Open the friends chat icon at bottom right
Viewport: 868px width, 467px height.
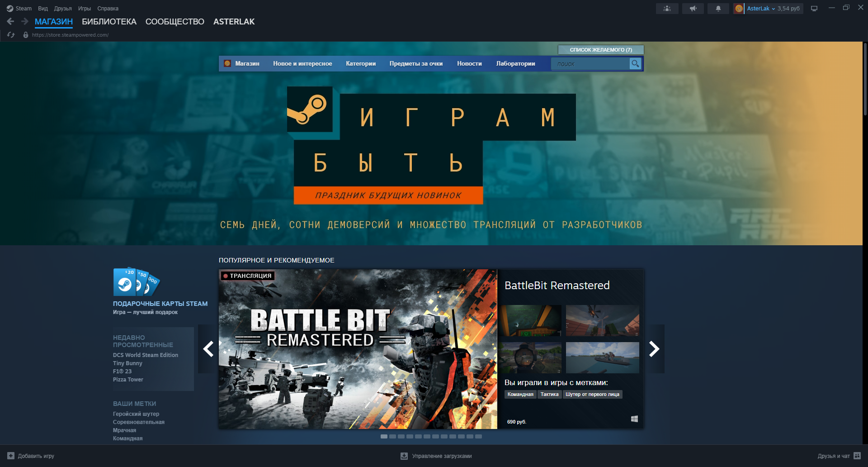[857, 456]
